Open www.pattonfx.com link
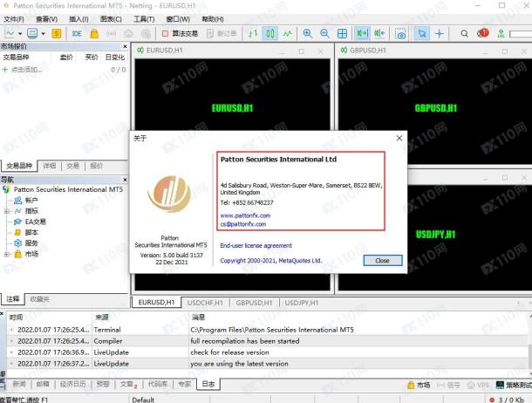Image resolution: width=532 pixels, height=403 pixels. click(x=245, y=215)
